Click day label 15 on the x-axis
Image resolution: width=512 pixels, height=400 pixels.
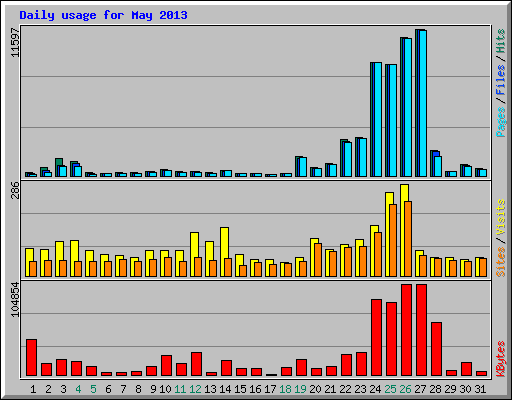240,389
